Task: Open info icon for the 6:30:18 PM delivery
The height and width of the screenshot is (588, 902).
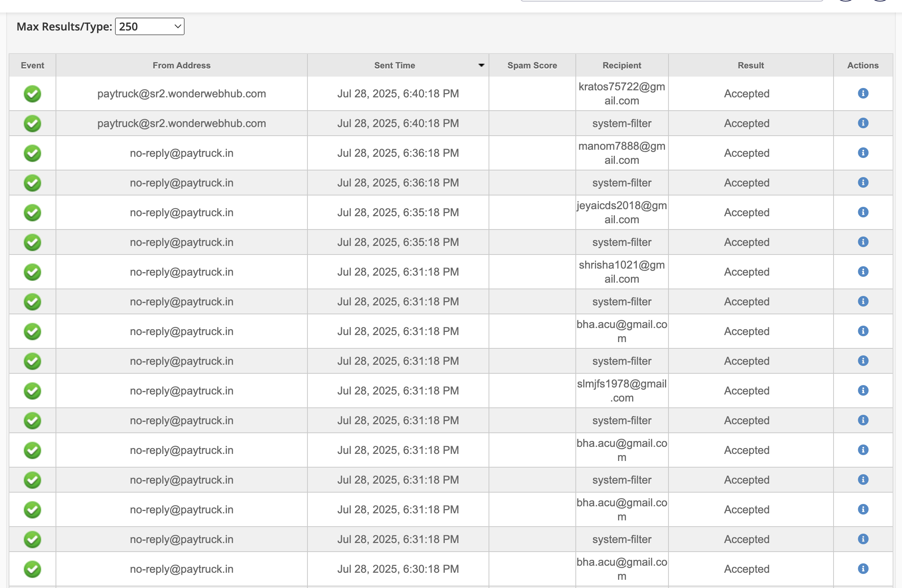Action: click(x=863, y=569)
